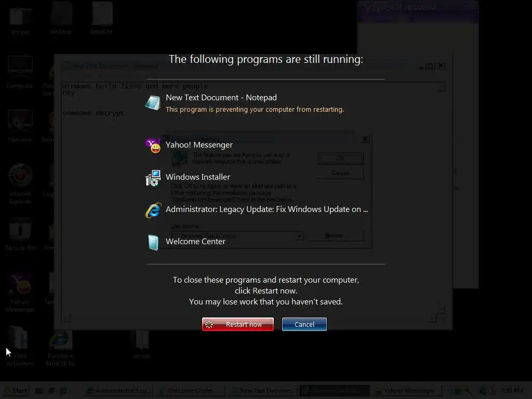The height and width of the screenshot is (399, 532).
Task: Open the mypal desktop folder icon
Action: pos(141,345)
